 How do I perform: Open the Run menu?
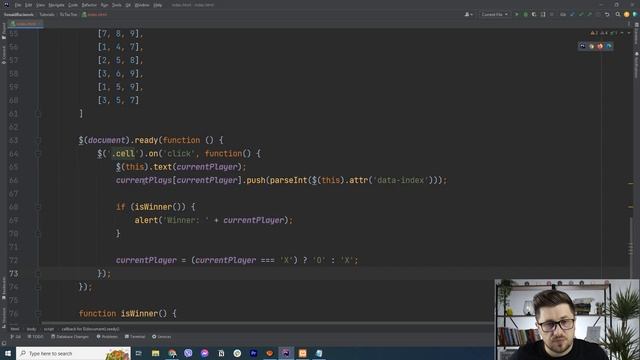coord(104,5)
